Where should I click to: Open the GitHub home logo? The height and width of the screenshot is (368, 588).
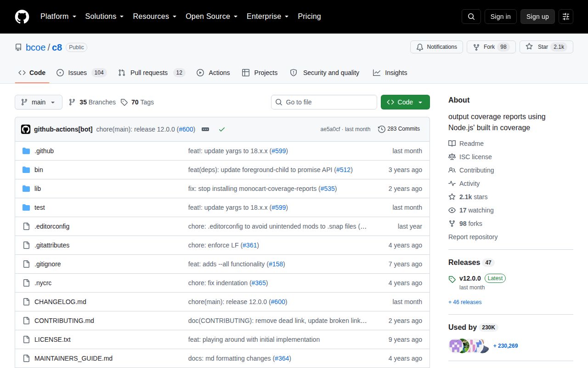[x=22, y=17]
